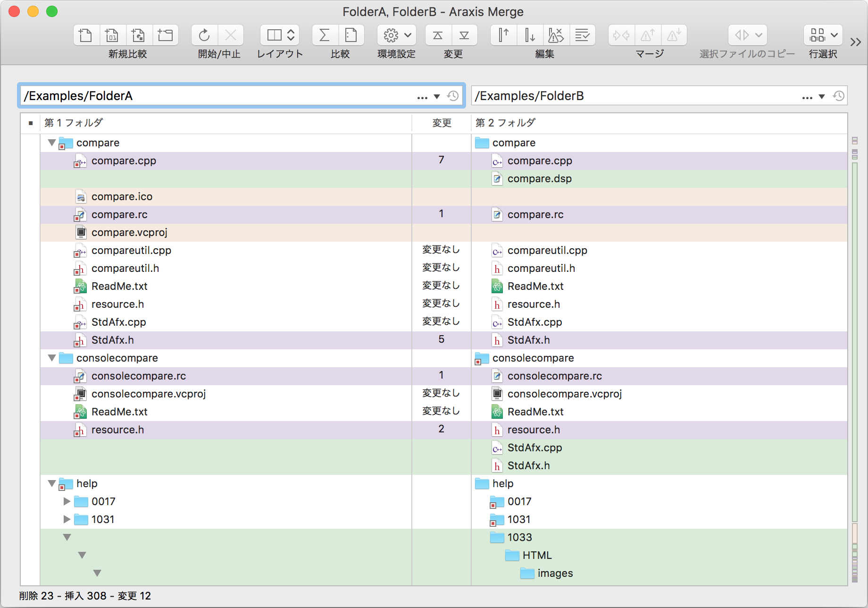Open the 環境設定 gear dropdown
This screenshot has width=868, height=608.
click(397, 35)
